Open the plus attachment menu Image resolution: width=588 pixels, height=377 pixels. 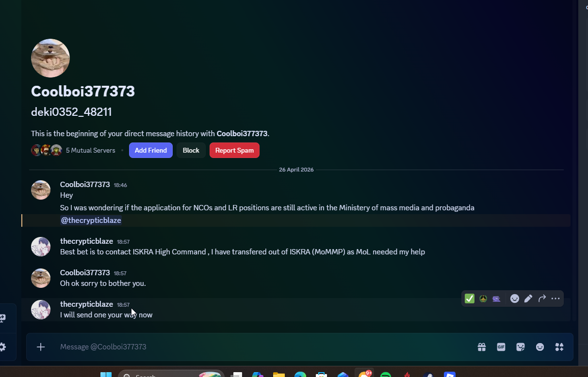tap(41, 347)
